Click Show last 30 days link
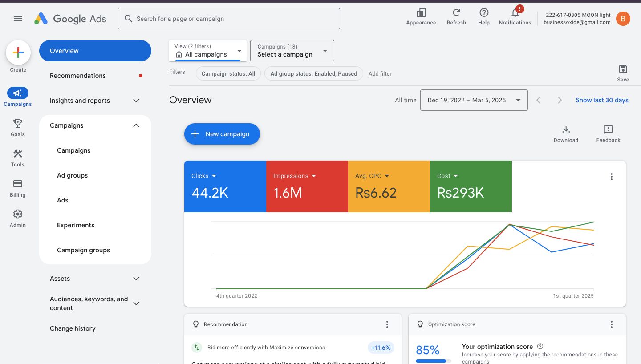 [602, 100]
